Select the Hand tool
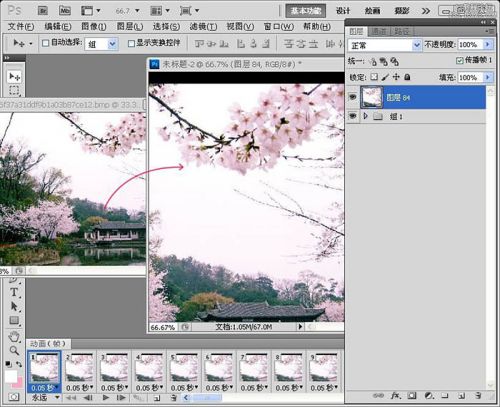This screenshot has height=407, width=500. click(x=14, y=336)
